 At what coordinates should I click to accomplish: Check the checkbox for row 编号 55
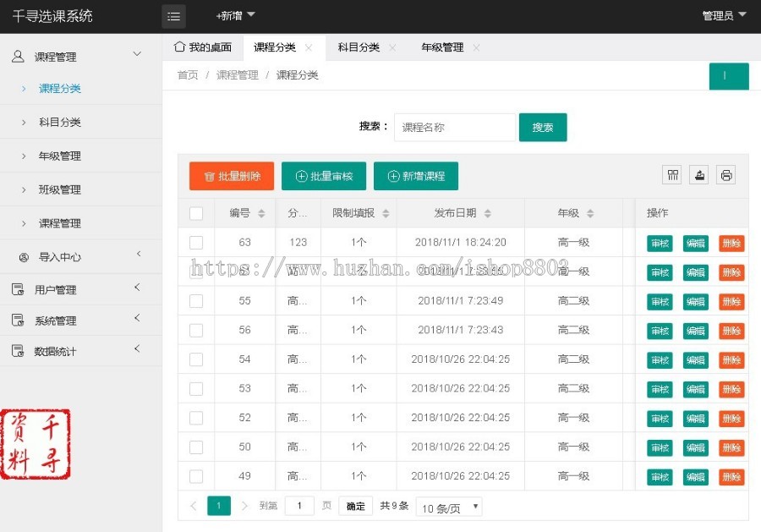click(x=195, y=301)
